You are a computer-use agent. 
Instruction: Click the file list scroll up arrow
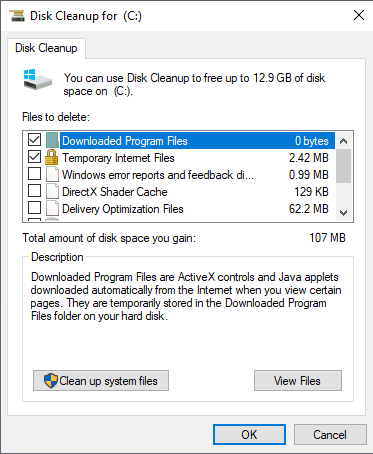coord(344,141)
